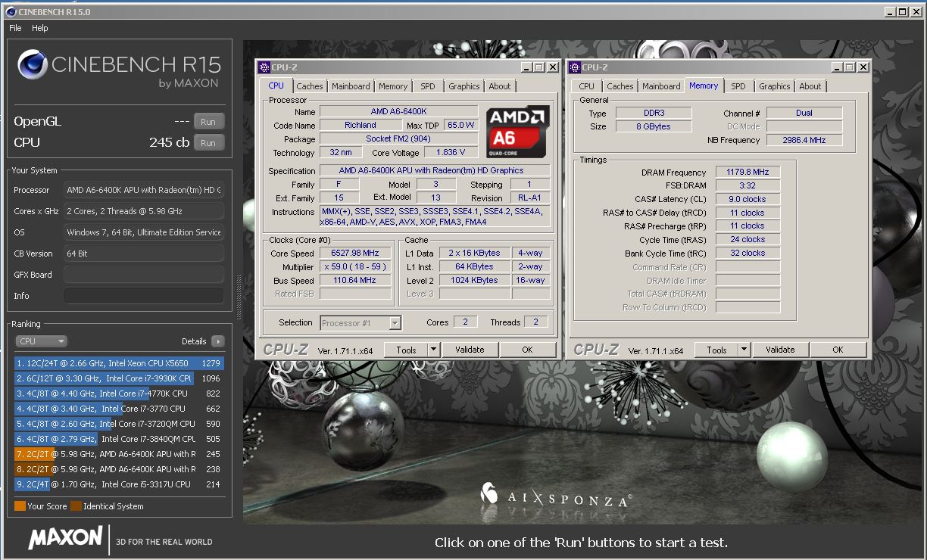
Task: Click the Core Speed value 6527.98 MHz
Action: coord(354,254)
